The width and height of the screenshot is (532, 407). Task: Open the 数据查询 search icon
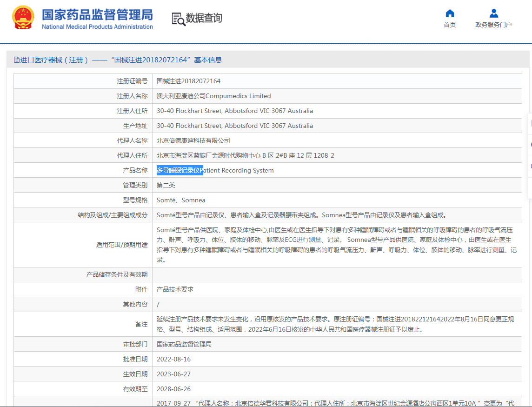coord(179,19)
